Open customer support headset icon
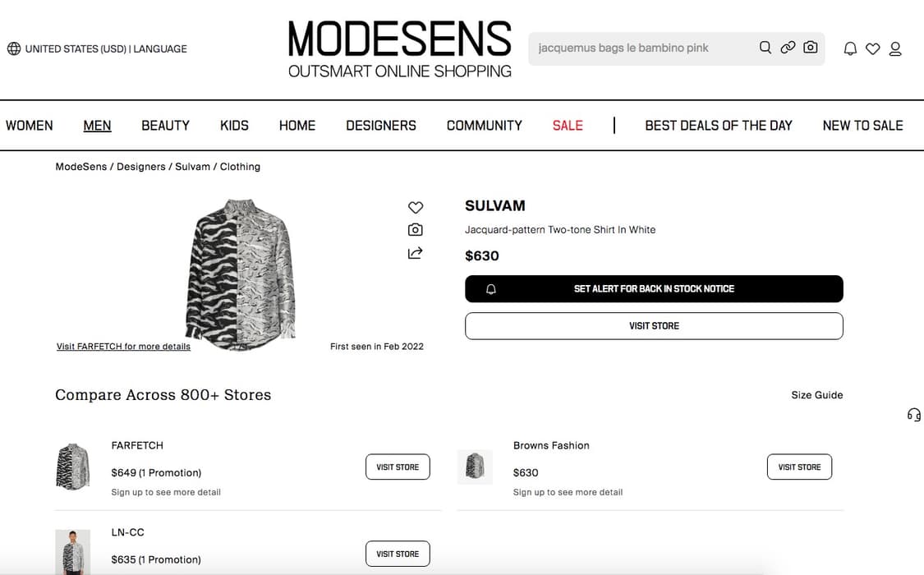Screen dimensions: 924x575 pos(913,415)
